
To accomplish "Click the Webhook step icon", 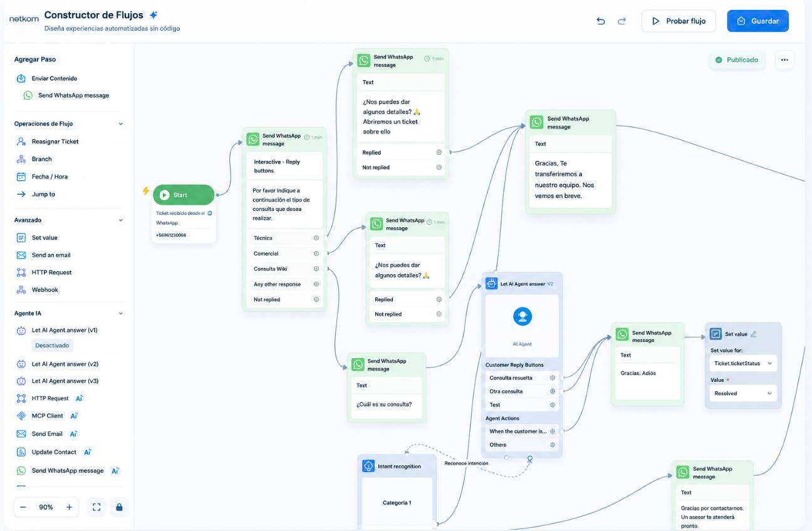I will click(x=21, y=290).
